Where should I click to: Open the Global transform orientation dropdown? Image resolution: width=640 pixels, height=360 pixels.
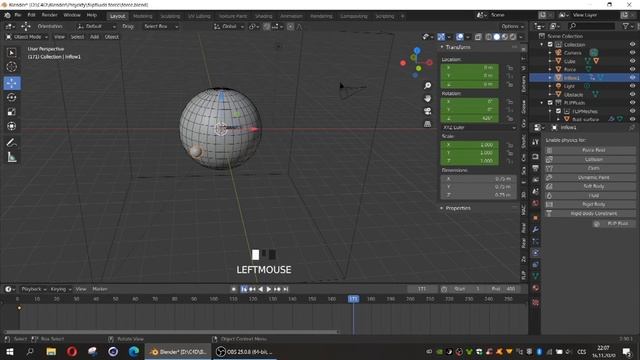point(229,27)
